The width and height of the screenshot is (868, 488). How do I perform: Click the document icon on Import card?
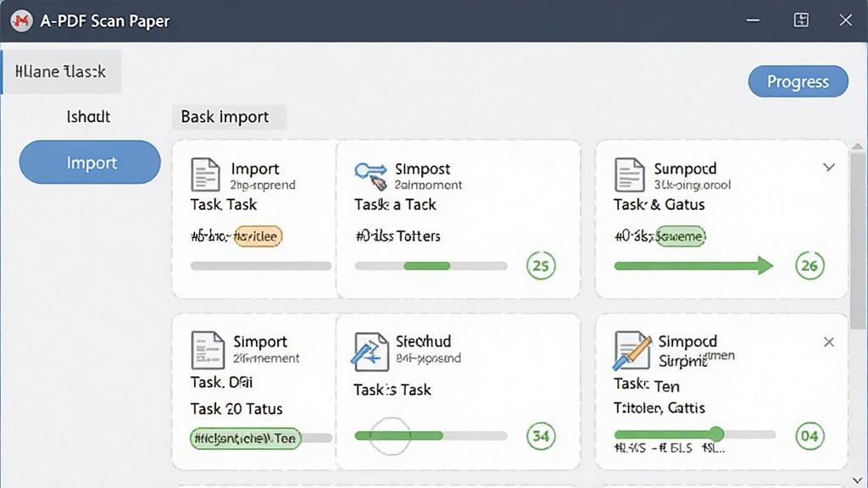(205, 175)
